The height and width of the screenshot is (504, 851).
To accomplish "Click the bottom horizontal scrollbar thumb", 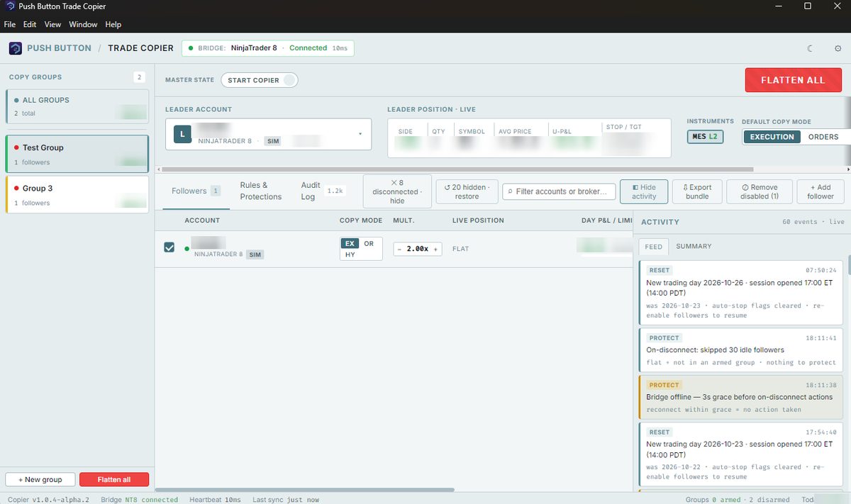I will tap(304, 490).
